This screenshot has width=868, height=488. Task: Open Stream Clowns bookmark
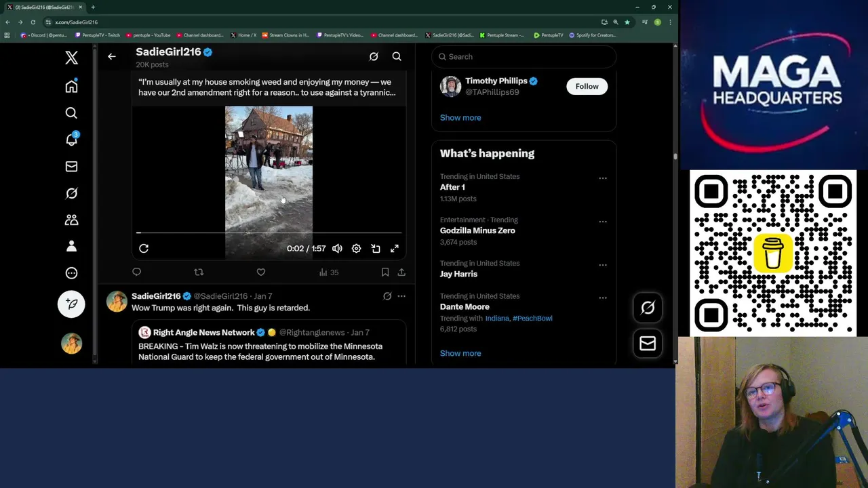285,35
